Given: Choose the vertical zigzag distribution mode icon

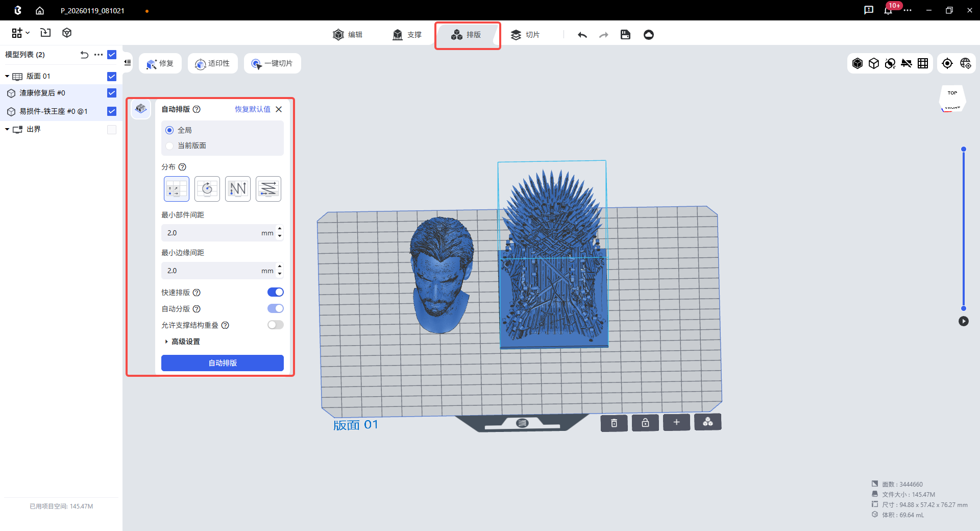Looking at the screenshot, I should pos(238,189).
